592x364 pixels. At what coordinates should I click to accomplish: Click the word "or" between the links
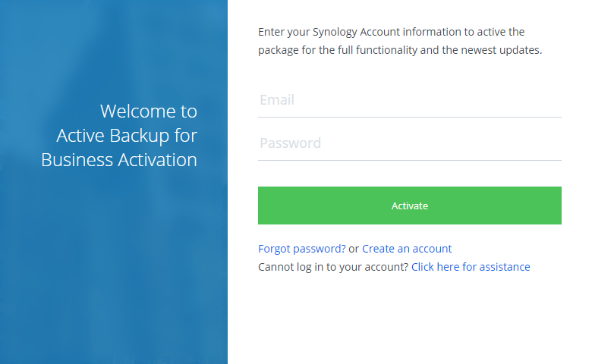[354, 249]
